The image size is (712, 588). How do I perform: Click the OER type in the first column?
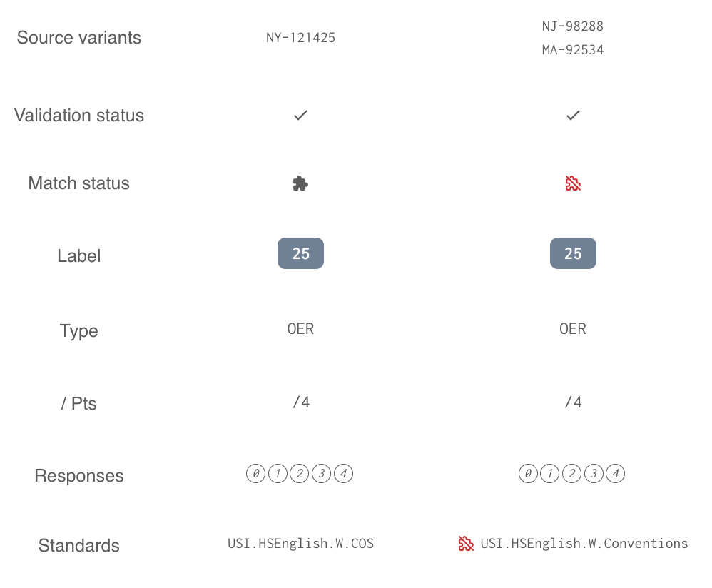point(300,329)
